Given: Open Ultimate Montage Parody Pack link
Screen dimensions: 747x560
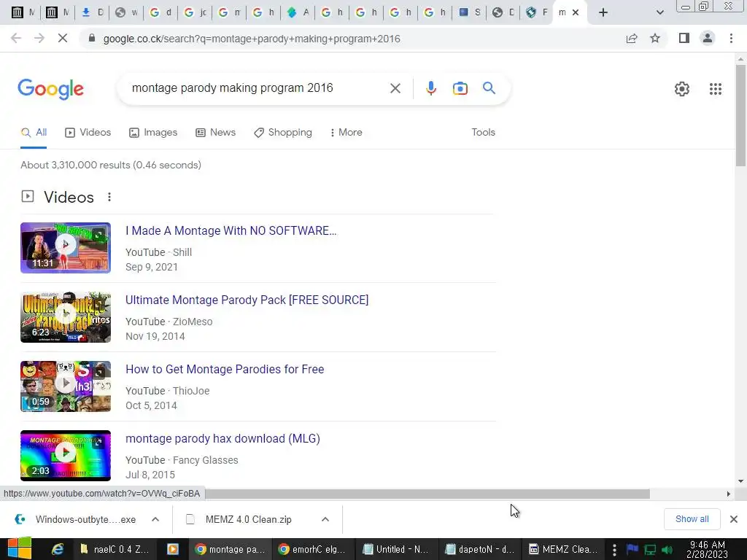Looking at the screenshot, I should click(x=247, y=300).
